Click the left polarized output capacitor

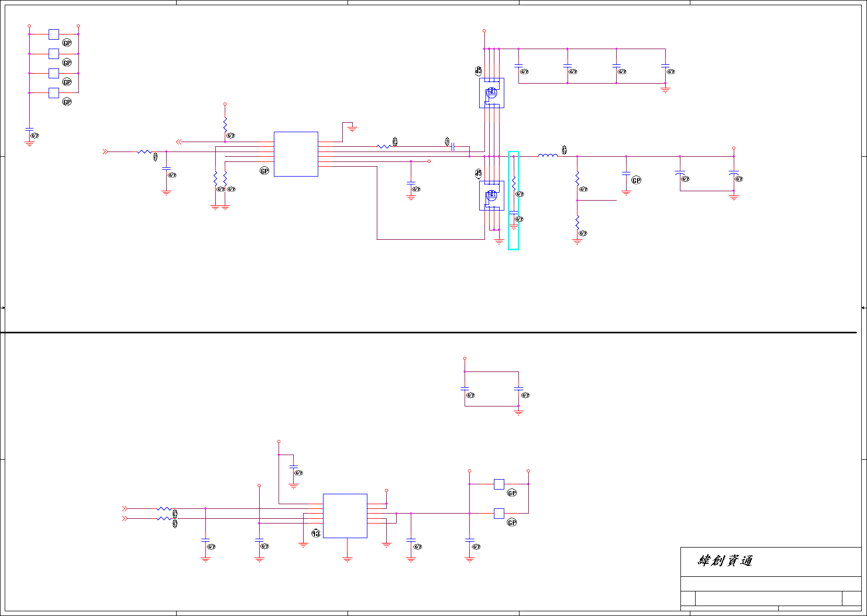[x=680, y=173]
